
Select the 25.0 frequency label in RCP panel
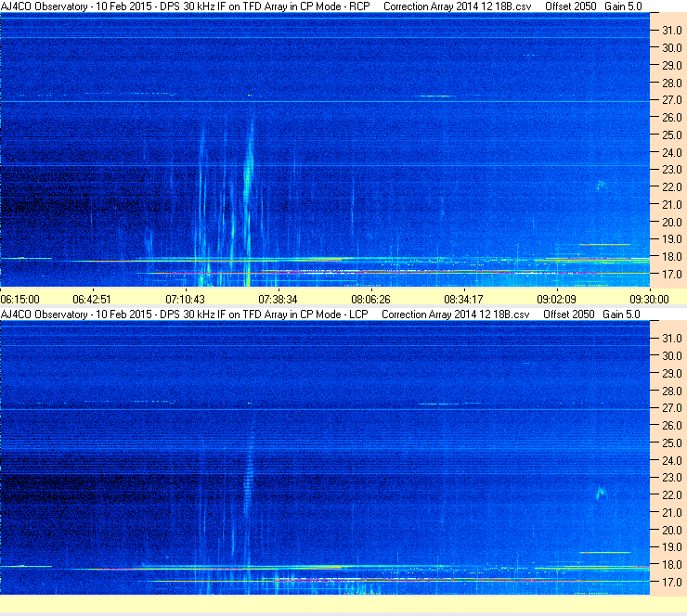click(672, 135)
